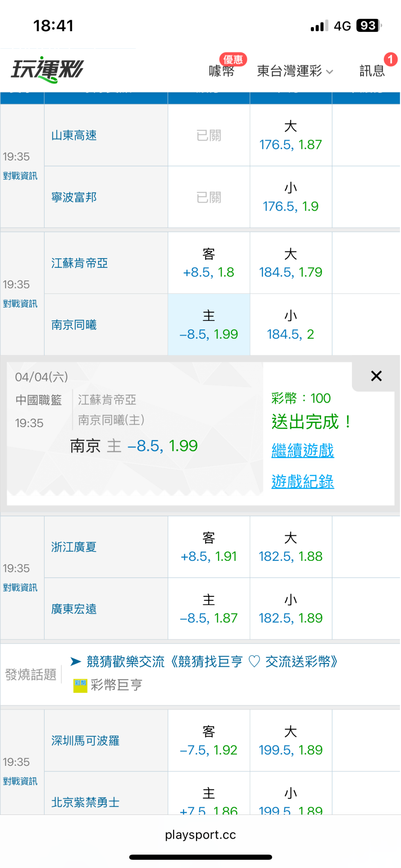Open 對戰資訊 for 浙江廣夏 game

pos(20,588)
